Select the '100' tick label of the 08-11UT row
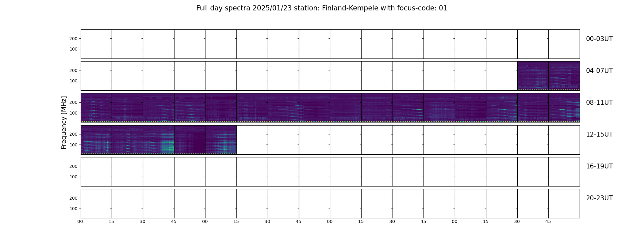Screen dimensions: 644x245 pyautogui.click(x=73, y=113)
